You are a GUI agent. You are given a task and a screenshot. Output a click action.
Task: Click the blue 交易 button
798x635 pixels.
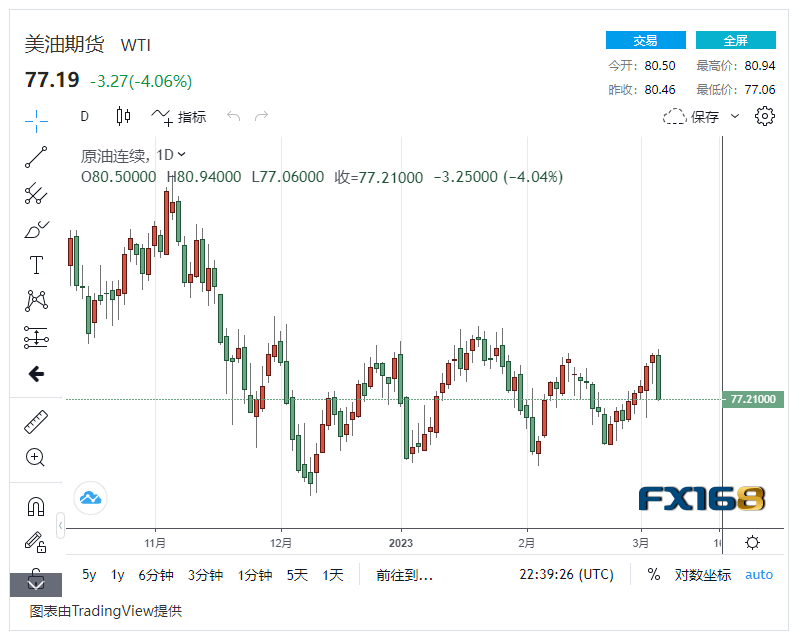[645, 40]
